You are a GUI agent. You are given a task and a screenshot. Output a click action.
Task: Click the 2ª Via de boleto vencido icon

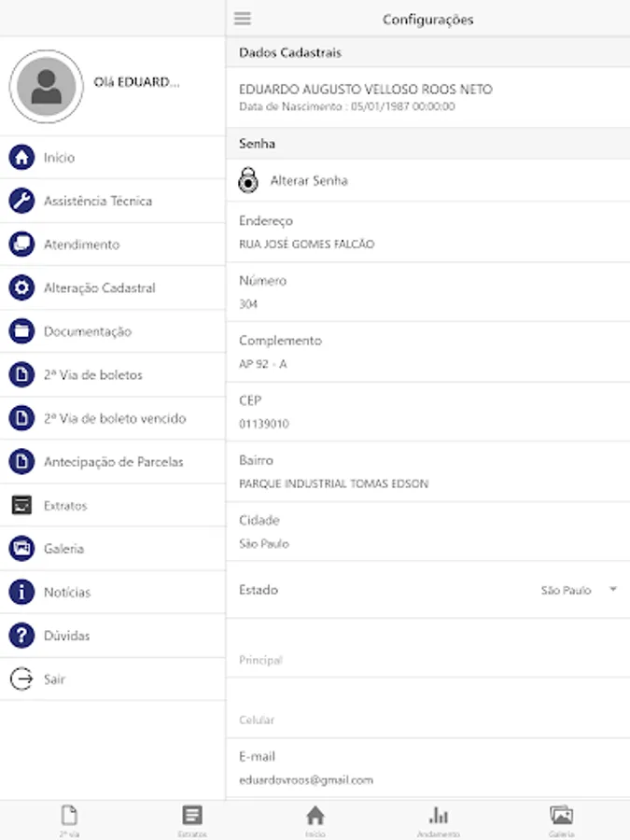click(21, 418)
